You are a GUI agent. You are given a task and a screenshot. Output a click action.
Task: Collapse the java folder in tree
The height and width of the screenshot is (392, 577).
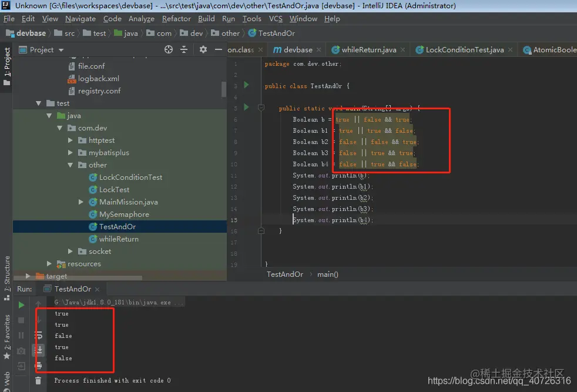point(49,116)
